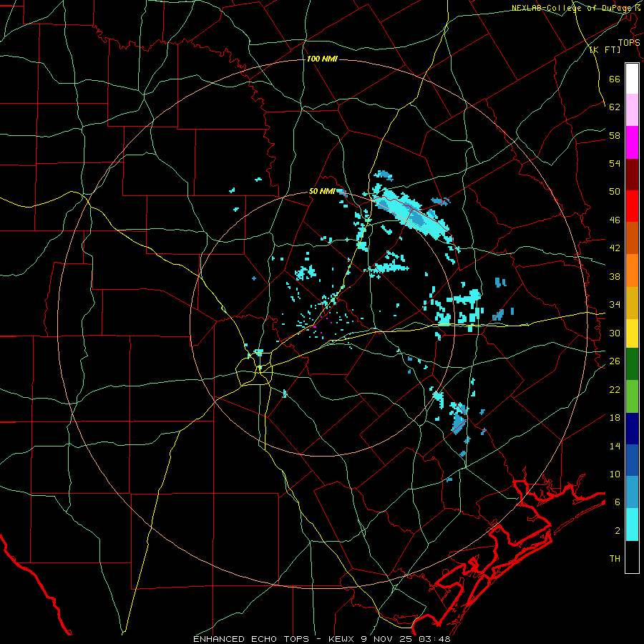
Task: Click the legend value 2
Action: point(618,531)
